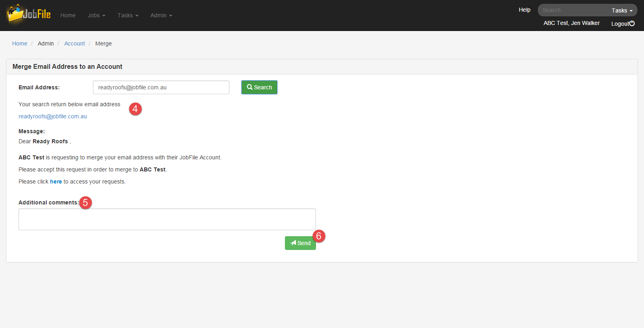Click the 'Merge Email Address to an Account' heading

coord(67,66)
